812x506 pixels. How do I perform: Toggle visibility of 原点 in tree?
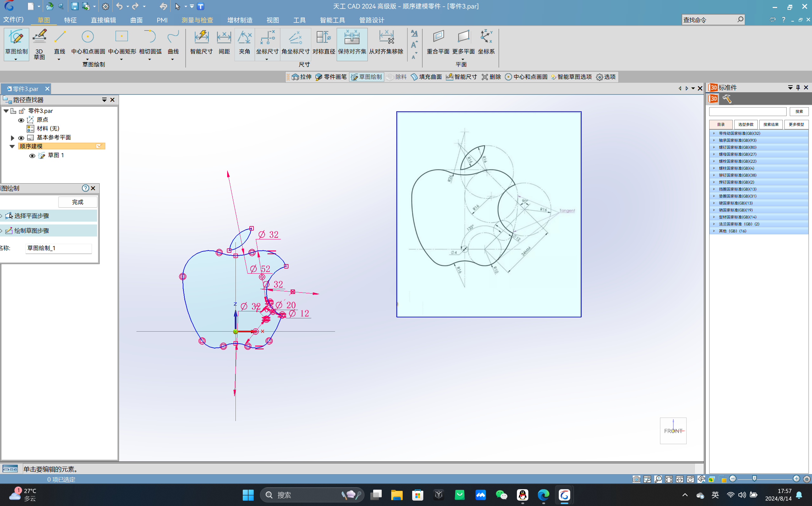21,120
